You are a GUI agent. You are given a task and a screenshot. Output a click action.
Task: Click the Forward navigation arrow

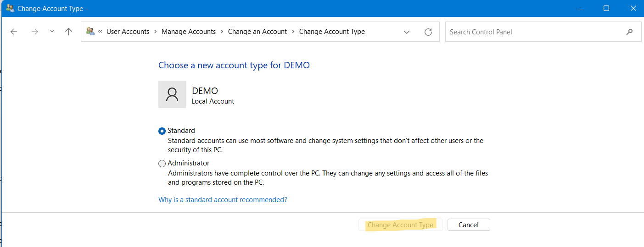[34, 32]
